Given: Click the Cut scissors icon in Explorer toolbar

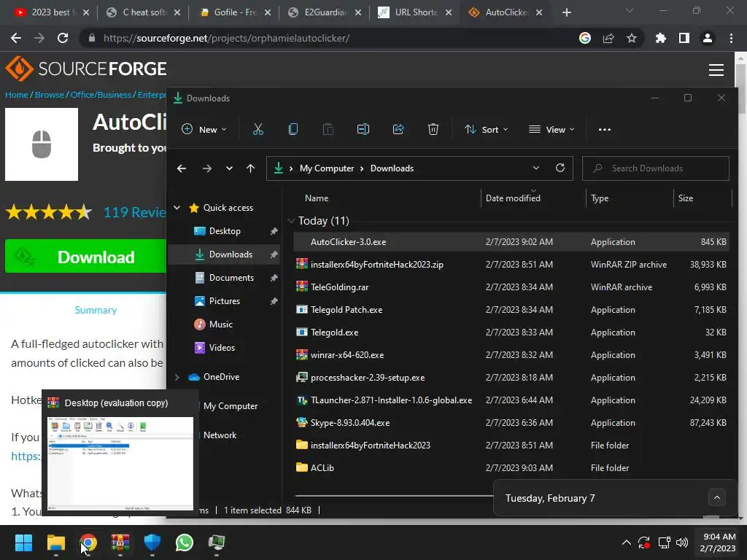Looking at the screenshot, I should (258, 129).
